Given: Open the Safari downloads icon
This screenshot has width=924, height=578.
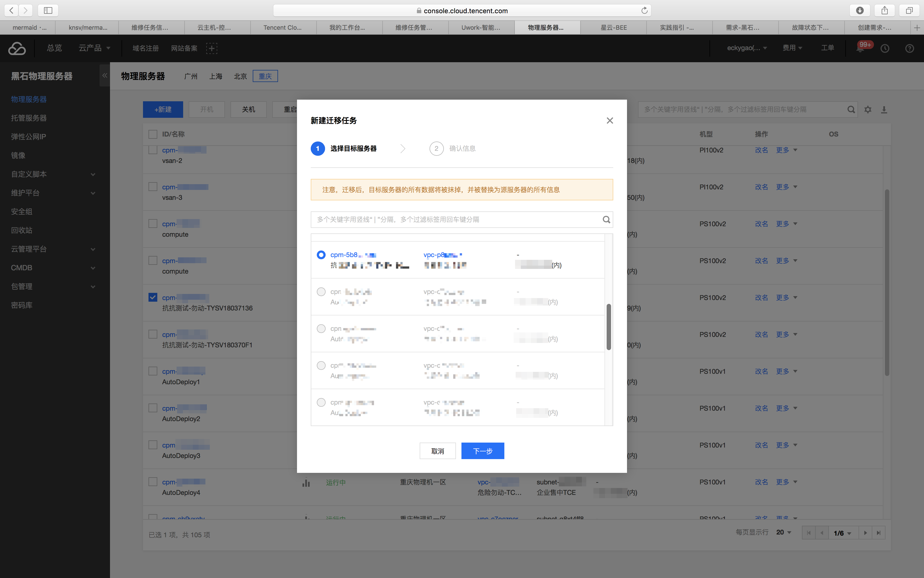Looking at the screenshot, I should (859, 10).
